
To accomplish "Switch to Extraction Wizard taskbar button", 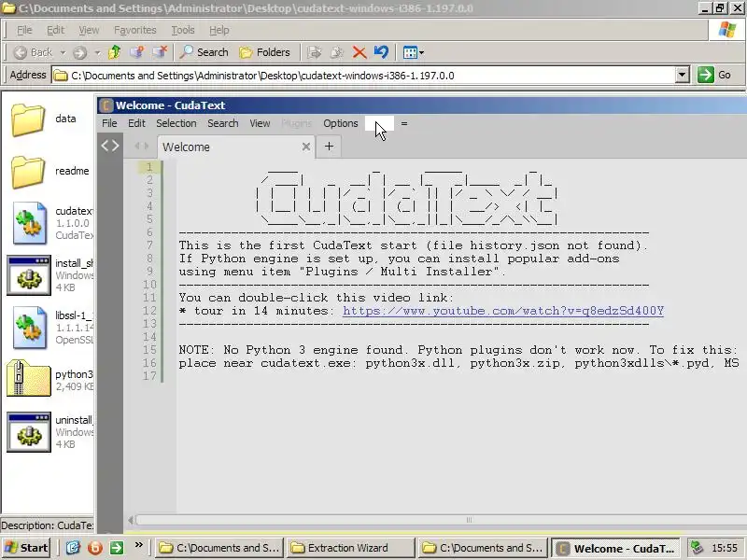I will coord(350,548).
